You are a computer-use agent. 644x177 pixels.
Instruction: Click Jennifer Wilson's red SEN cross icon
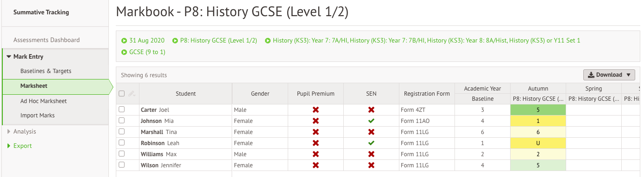pos(371,165)
